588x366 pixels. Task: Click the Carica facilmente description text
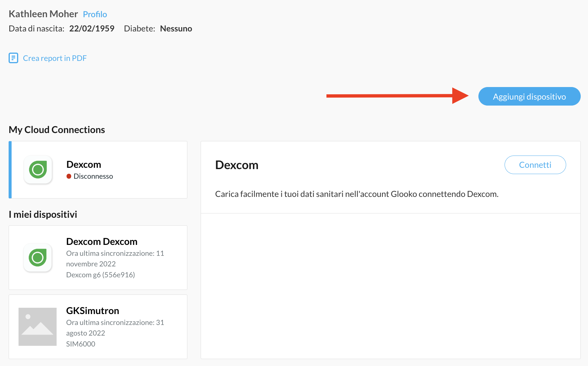357,194
